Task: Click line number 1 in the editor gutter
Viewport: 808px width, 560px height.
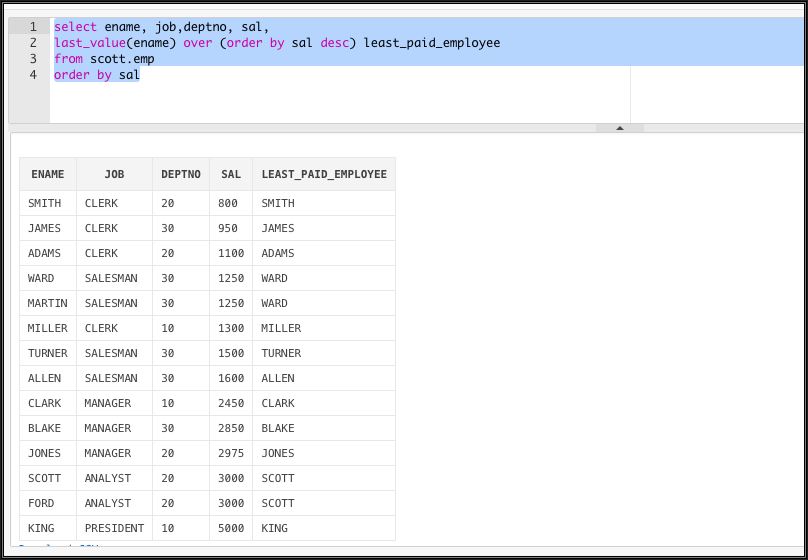Action: 33,27
